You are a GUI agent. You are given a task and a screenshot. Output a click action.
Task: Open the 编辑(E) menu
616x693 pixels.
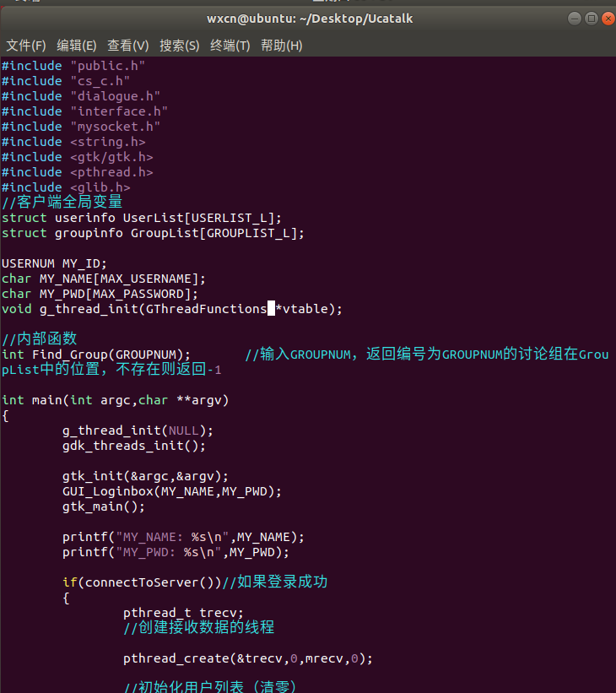[77, 46]
